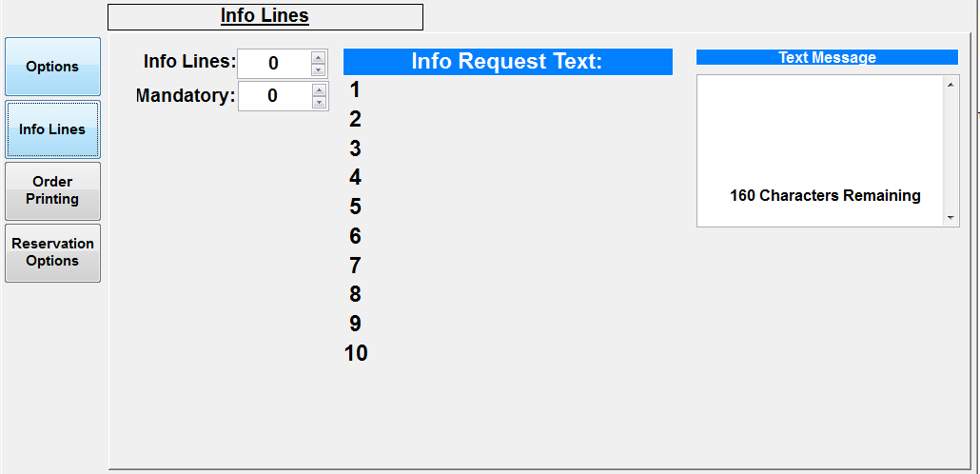Click the Mandatory number field
The width and height of the screenshot is (980, 474).
(x=273, y=96)
